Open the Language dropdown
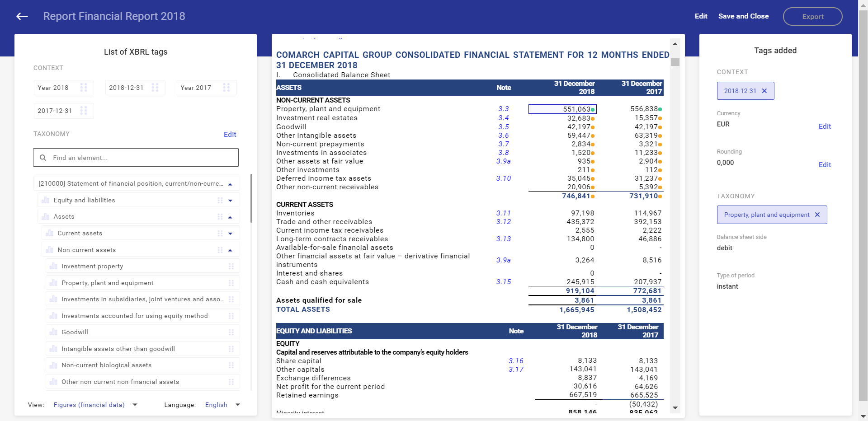The height and width of the screenshot is (421, 868). pyautogui.click(x=238, y=405)
